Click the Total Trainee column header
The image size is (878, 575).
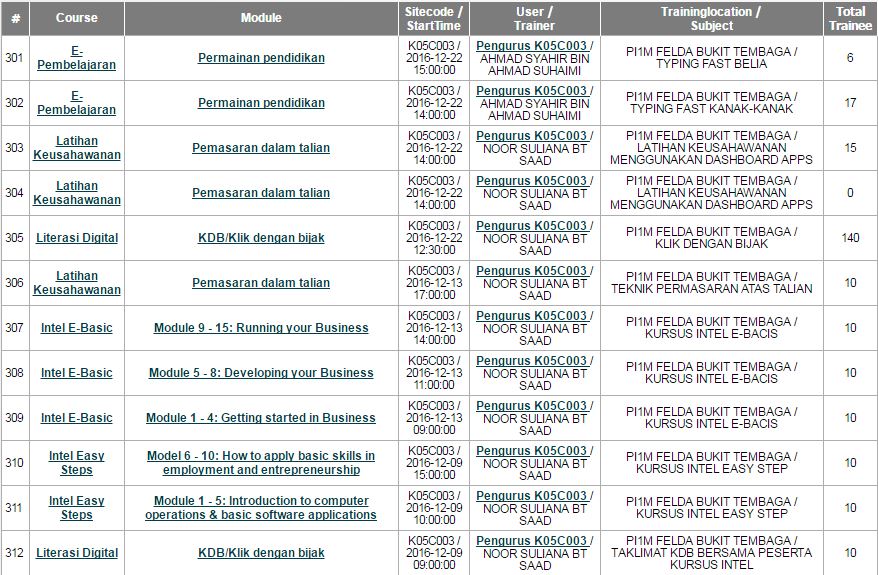[850, 18]
